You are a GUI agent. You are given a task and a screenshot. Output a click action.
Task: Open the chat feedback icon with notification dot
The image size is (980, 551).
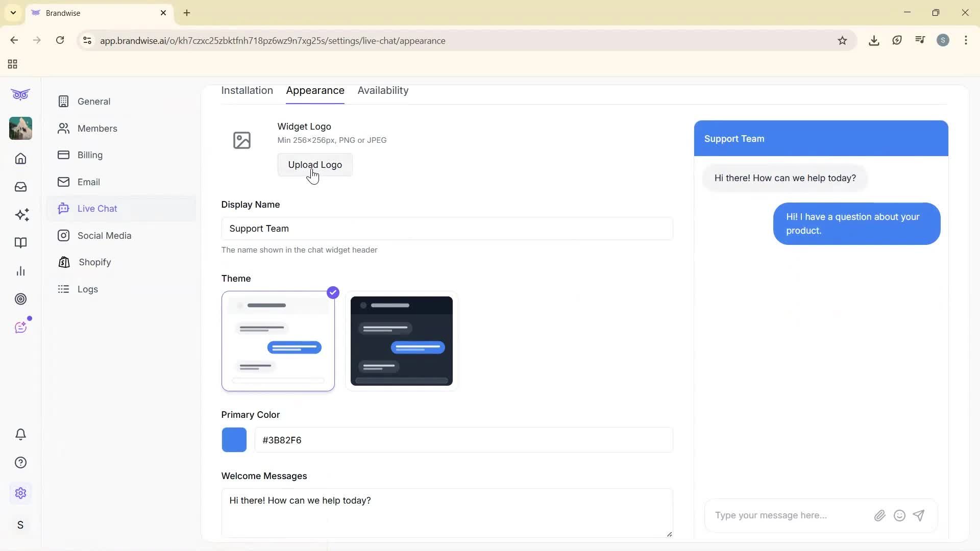(x=21, y=327)
